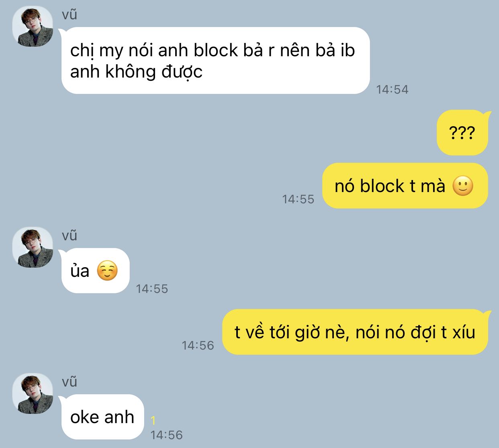Tap the 14:56 timestamp left of yellow bubble
499x448 pixels.
pyautogui.click(x=198, y=345)
